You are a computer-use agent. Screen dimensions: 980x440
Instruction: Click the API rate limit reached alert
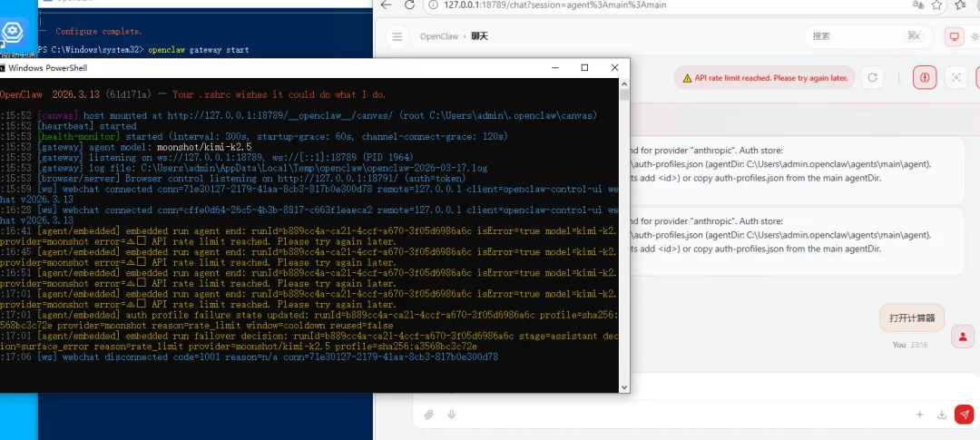764,78
